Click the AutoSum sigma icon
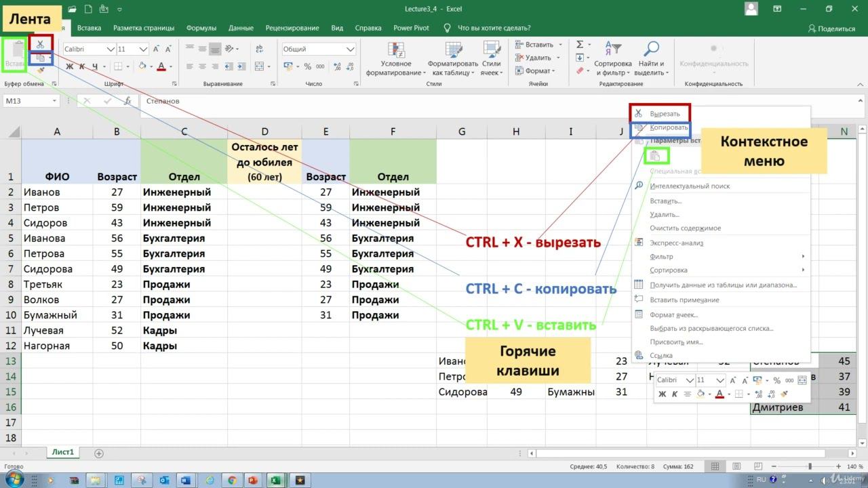868x488 pixels. [580, 45]
